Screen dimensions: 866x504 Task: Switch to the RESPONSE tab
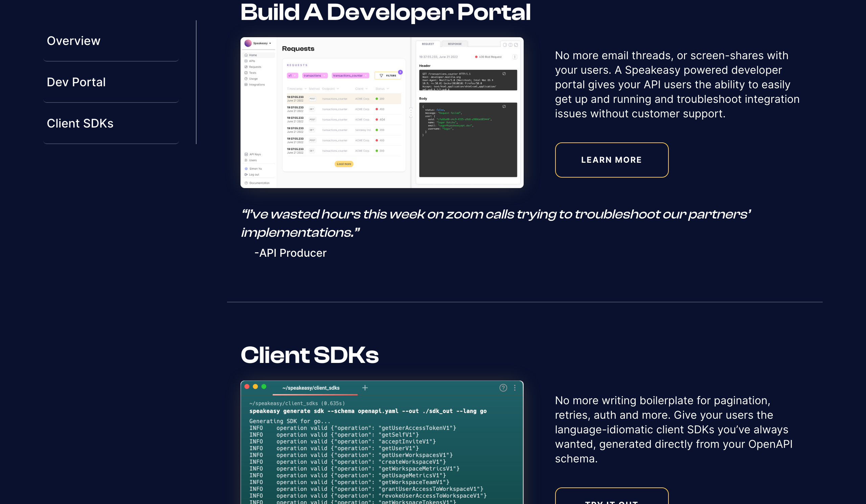point(454,44)
